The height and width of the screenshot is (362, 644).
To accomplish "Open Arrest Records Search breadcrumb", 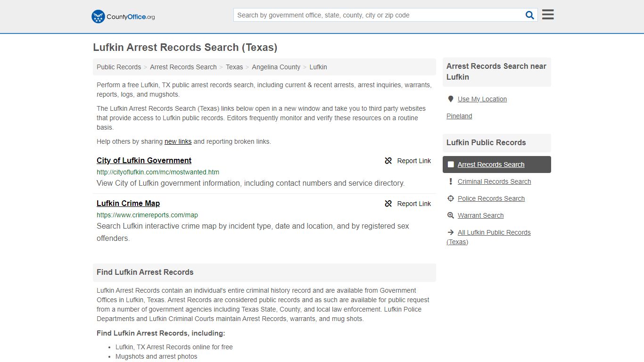I will (183, 67).
